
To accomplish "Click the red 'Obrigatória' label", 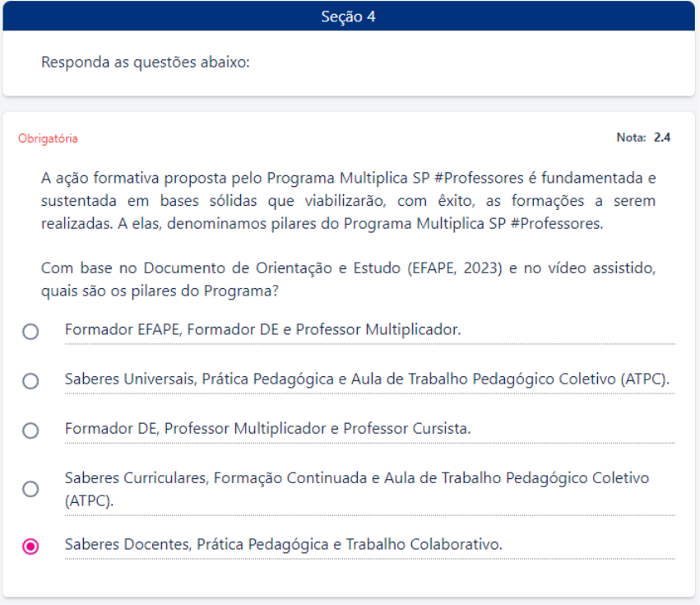I will pyautogui.click(x=48, y=138).
